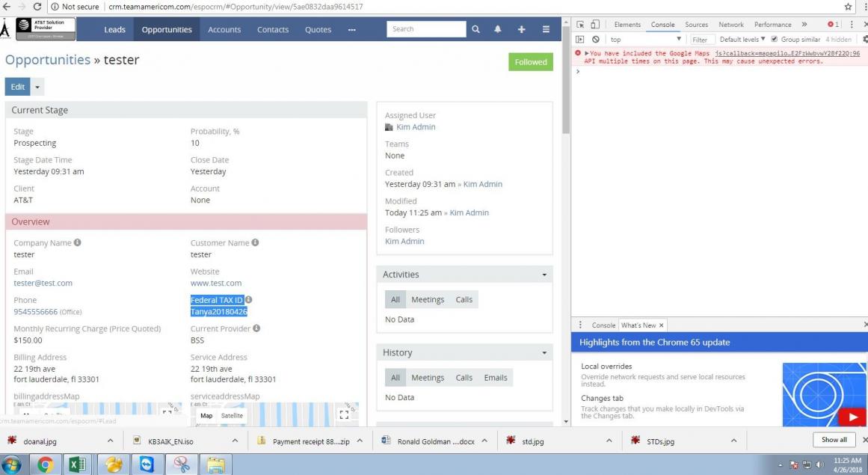This screenshot has height=475, width=868.
Task: Click the Edit button
Action: pyautogui.click(x=18, y=87)
